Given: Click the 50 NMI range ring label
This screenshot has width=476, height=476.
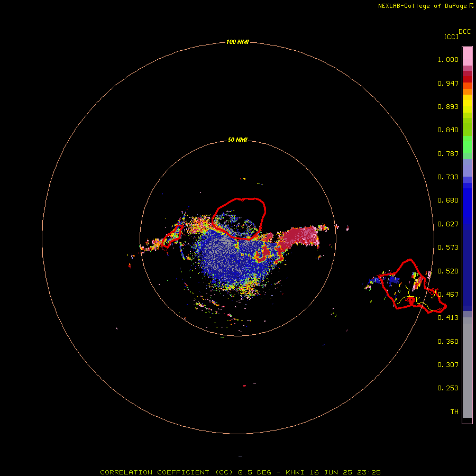Looking at the screenshot, I should point(237,140).
